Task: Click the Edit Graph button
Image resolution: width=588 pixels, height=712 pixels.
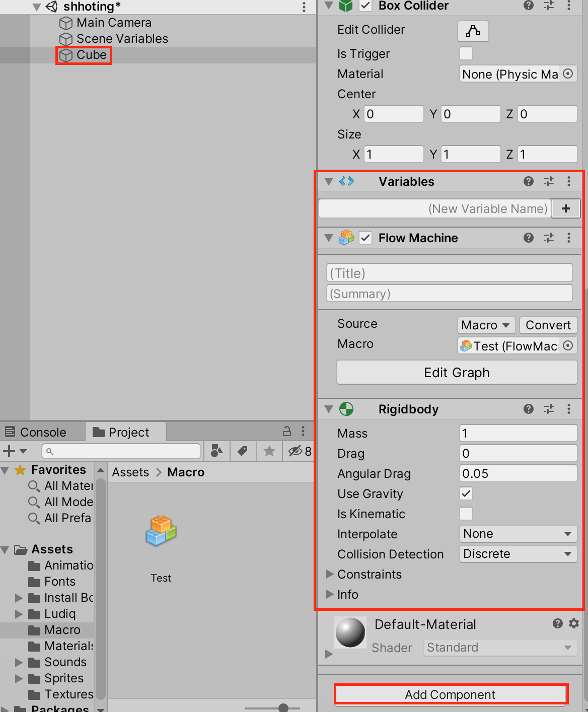Action: [x=456, y=372]
